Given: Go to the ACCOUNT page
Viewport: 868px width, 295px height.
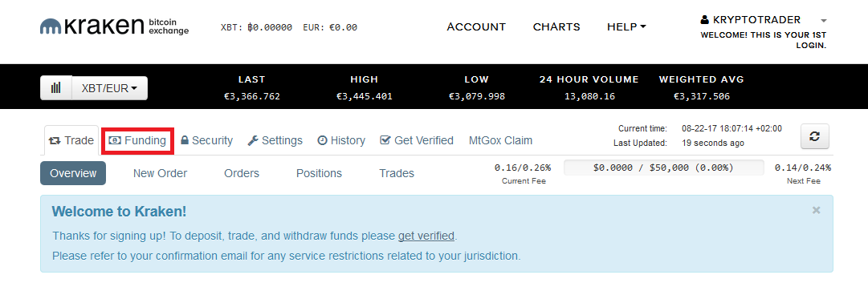Looking at the screenshot, I should point(476,26).
